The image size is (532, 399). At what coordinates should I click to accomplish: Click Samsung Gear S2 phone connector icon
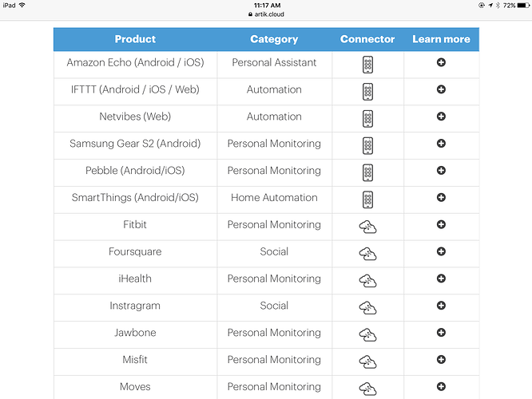[x=367, y=146]
